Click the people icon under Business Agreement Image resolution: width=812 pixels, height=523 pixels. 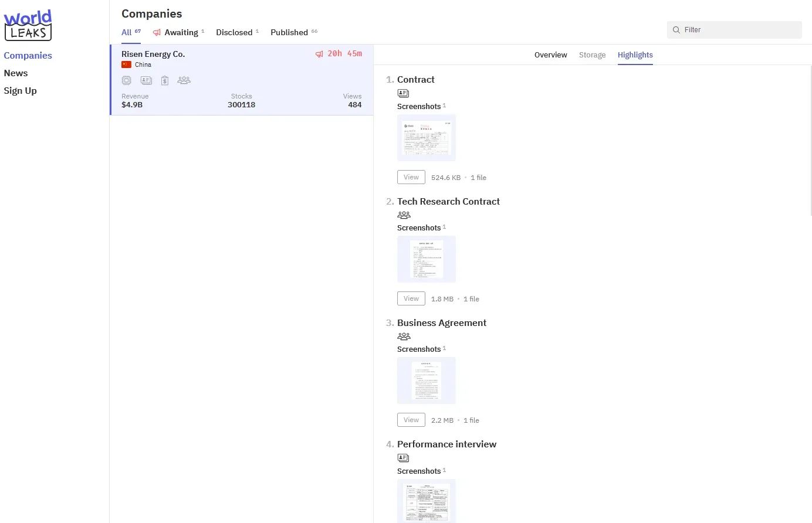pyautogui.click(x=404, y=337)
